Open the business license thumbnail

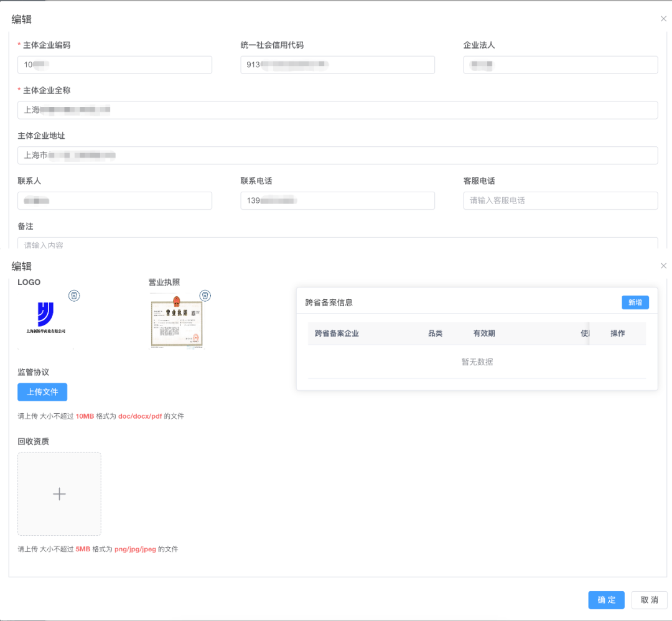pyautogui.click(x=177, y=322)
